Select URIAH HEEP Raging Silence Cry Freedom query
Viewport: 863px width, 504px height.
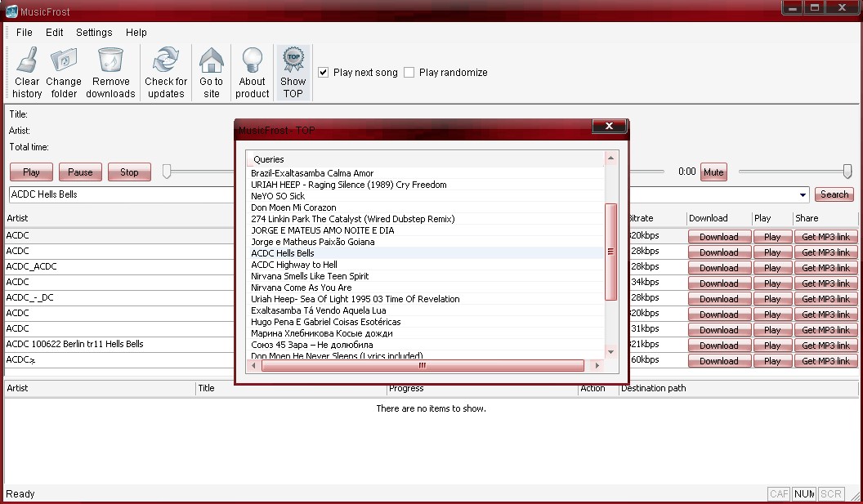348,185
